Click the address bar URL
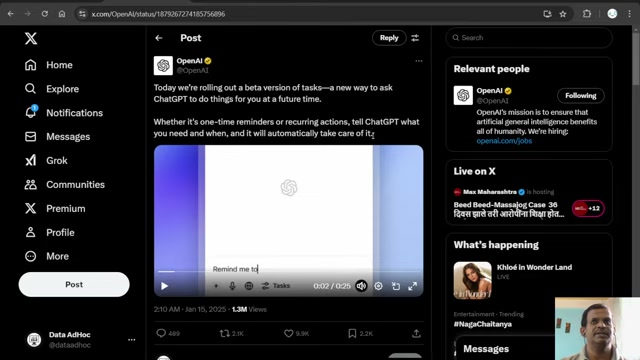Image resolution: width=640 pixels, height=360 pixels. (158, 14)
